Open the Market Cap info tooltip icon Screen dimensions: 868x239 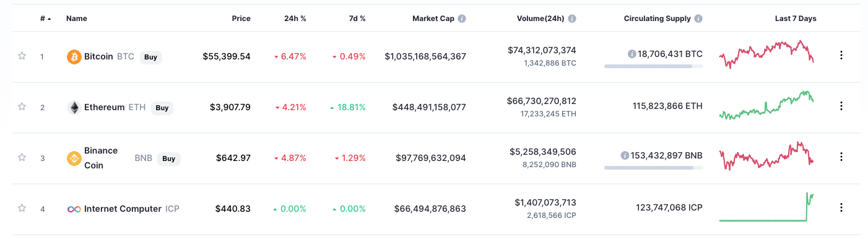(x=462, y=19)
